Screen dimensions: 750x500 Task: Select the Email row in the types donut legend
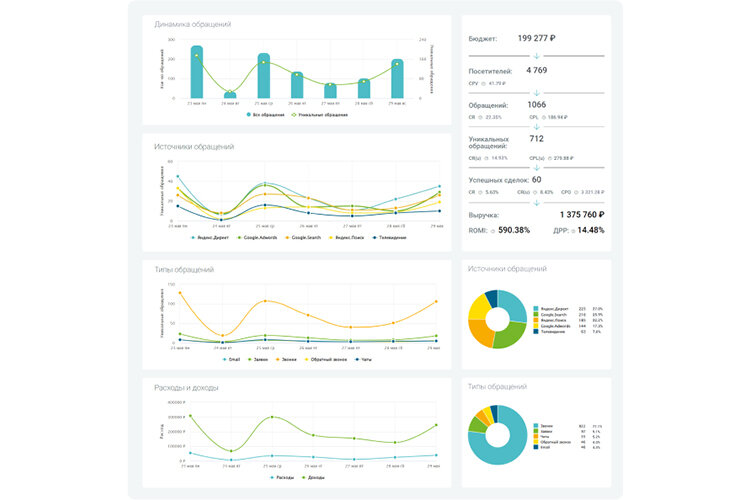(568, 447)
